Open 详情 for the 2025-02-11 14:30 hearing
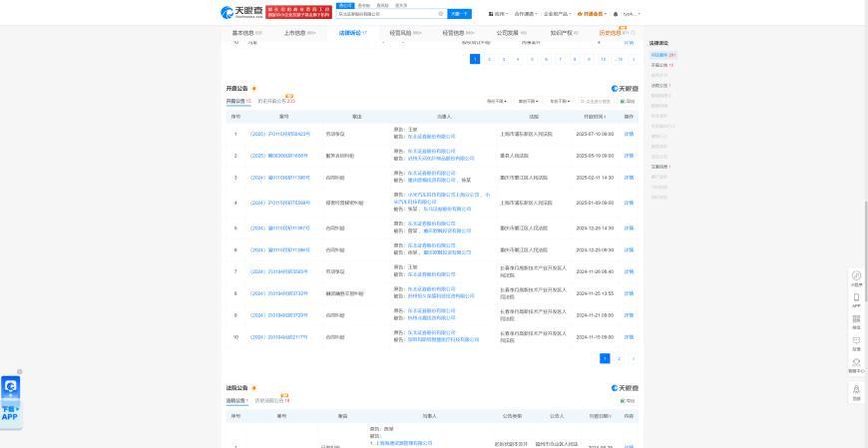Screen dimensions: 868x448 pos(629,178)
